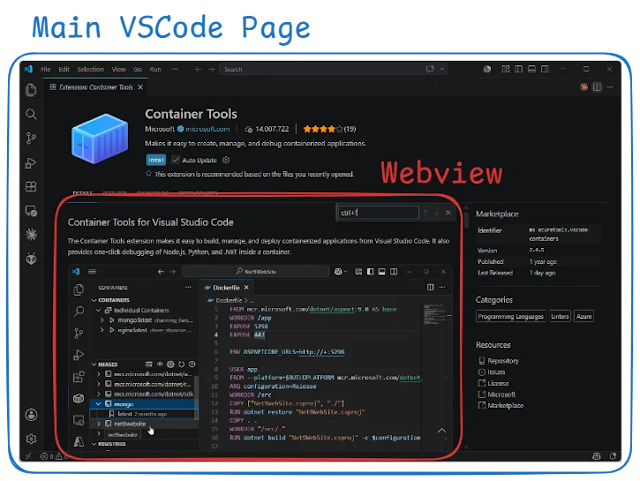Open the Manage gear in activity bar
The height and width of the screenshot is (481, 640).
coord(31,439)
